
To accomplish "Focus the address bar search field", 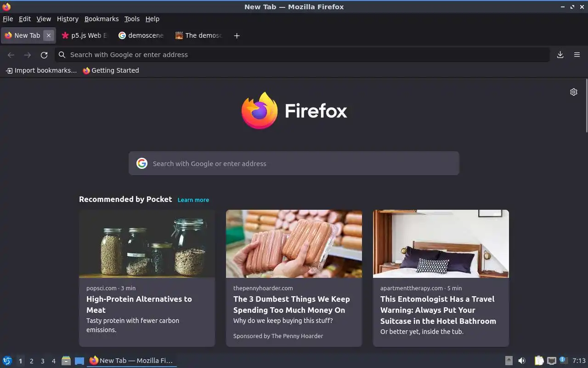I will point(302,55).
